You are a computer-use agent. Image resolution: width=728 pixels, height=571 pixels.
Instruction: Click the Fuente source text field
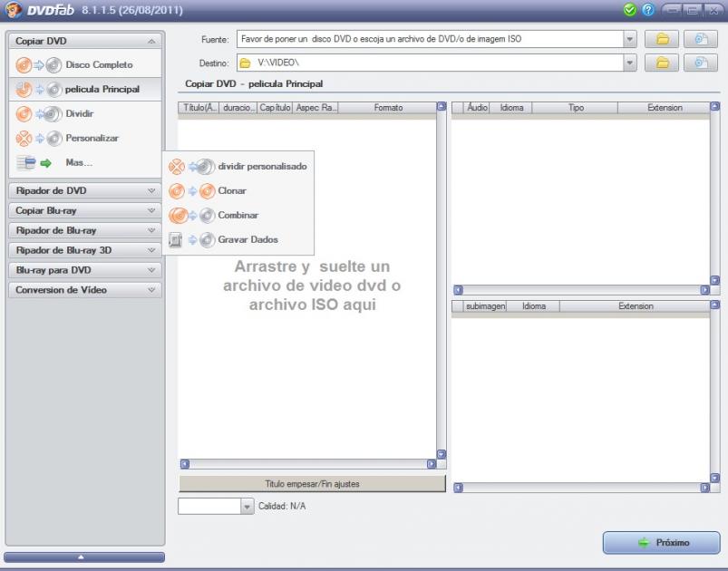430,39
